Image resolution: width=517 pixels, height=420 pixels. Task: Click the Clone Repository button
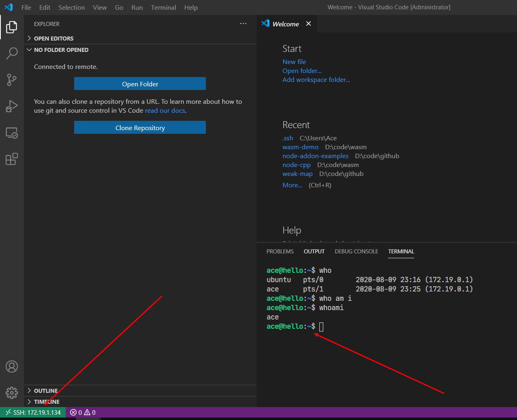pos(140,128)
